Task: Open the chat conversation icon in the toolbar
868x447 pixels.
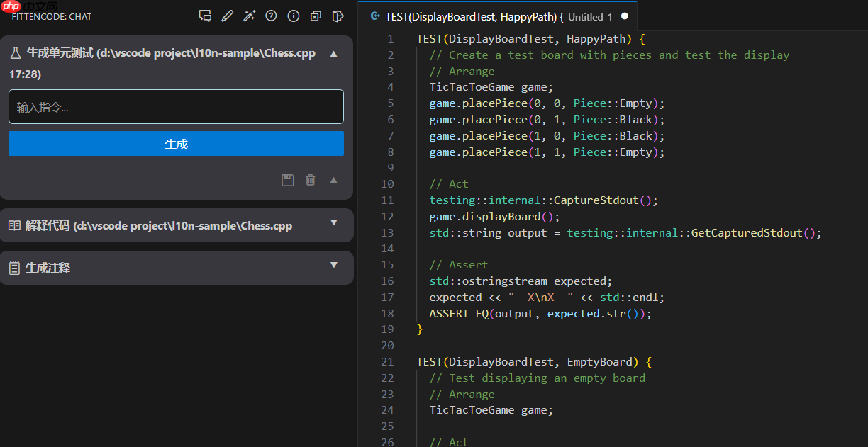Action: click(205, 16)
